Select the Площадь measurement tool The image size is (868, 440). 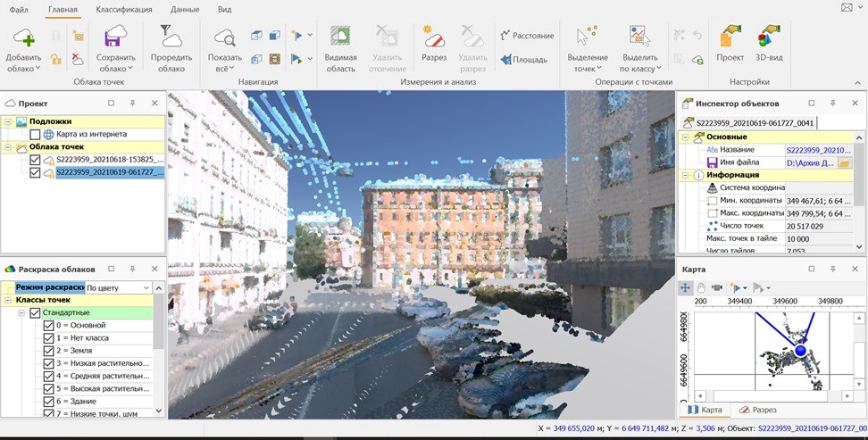[524, 60]
